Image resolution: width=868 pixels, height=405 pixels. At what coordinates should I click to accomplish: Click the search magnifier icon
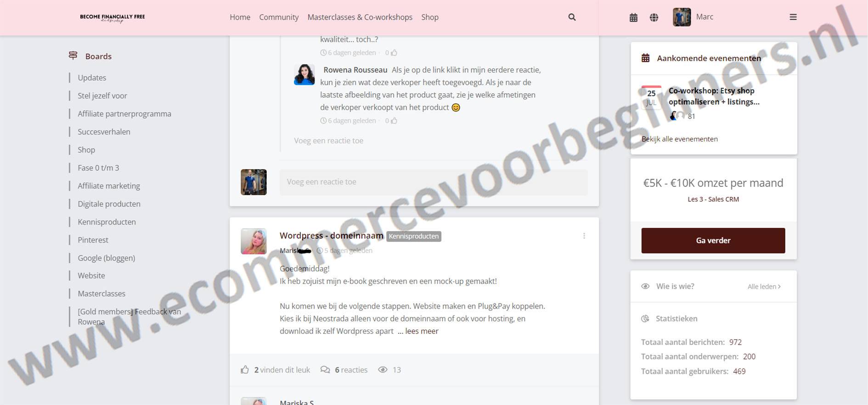click(572, 17)
